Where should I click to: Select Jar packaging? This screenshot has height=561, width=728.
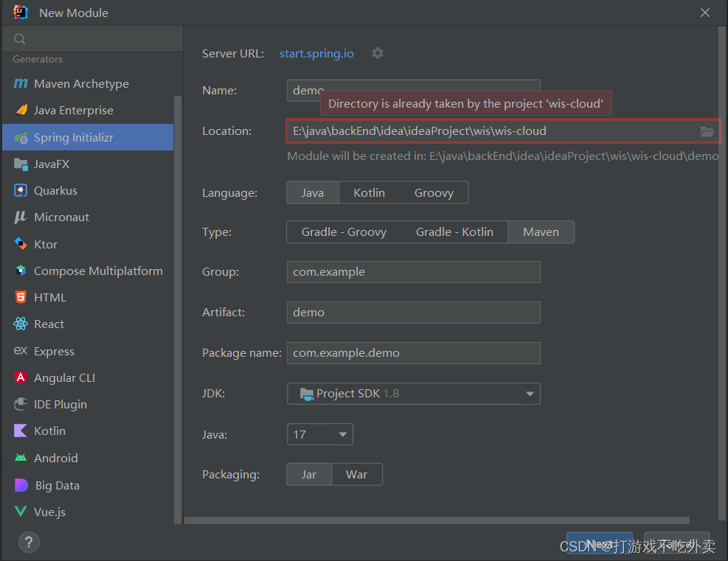pos(309,474)
